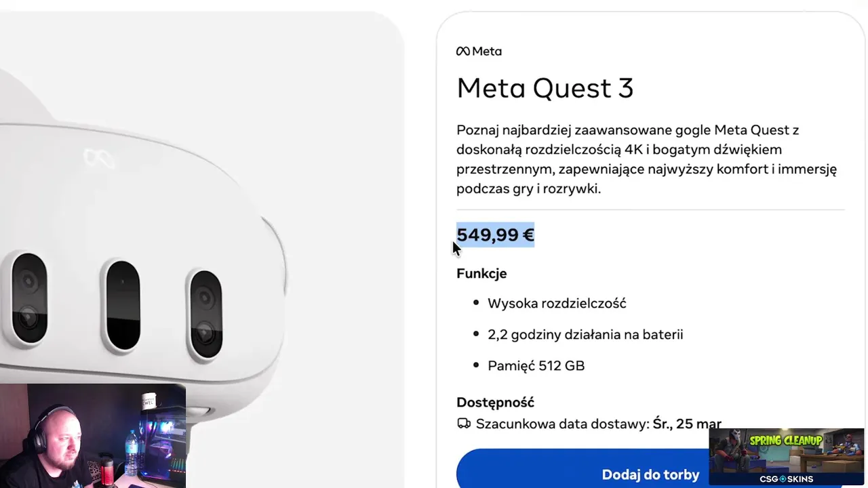
Task: Click the headset's middle depth sensor
Action: (x=123, y=305)
